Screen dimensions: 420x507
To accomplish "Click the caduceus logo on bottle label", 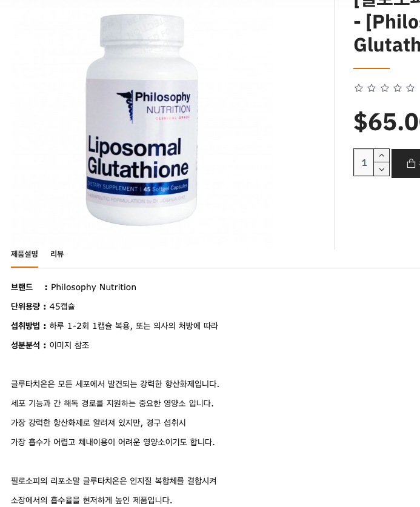I will [125, 106].
